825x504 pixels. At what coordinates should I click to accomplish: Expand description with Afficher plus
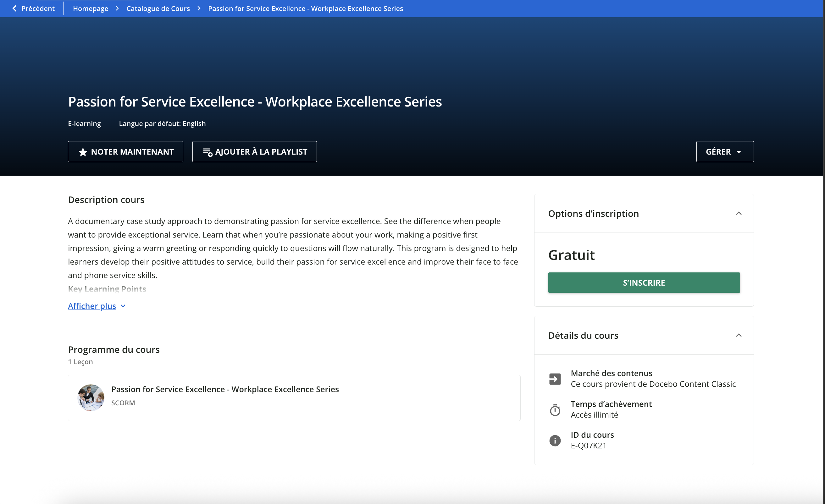tap(92, 306)
